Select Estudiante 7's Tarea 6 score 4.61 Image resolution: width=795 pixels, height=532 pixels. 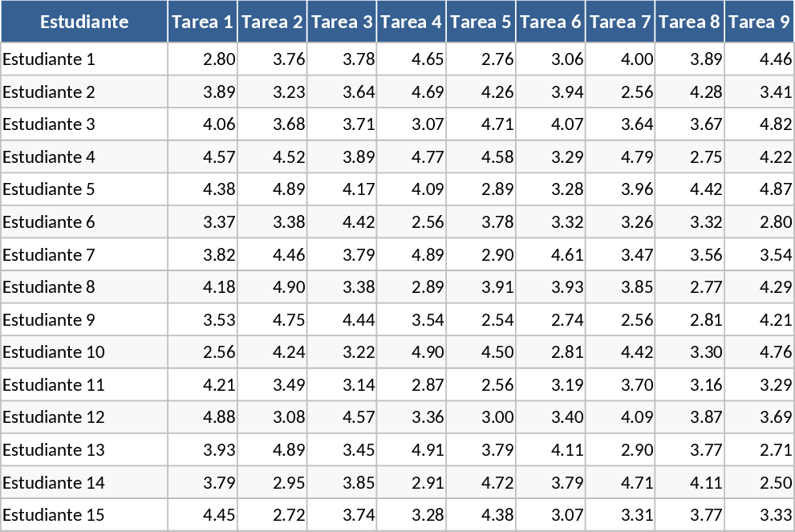coord(566,254)
